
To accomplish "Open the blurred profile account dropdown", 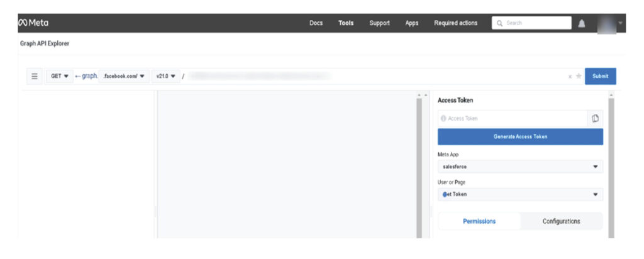I will pos(609,23).
